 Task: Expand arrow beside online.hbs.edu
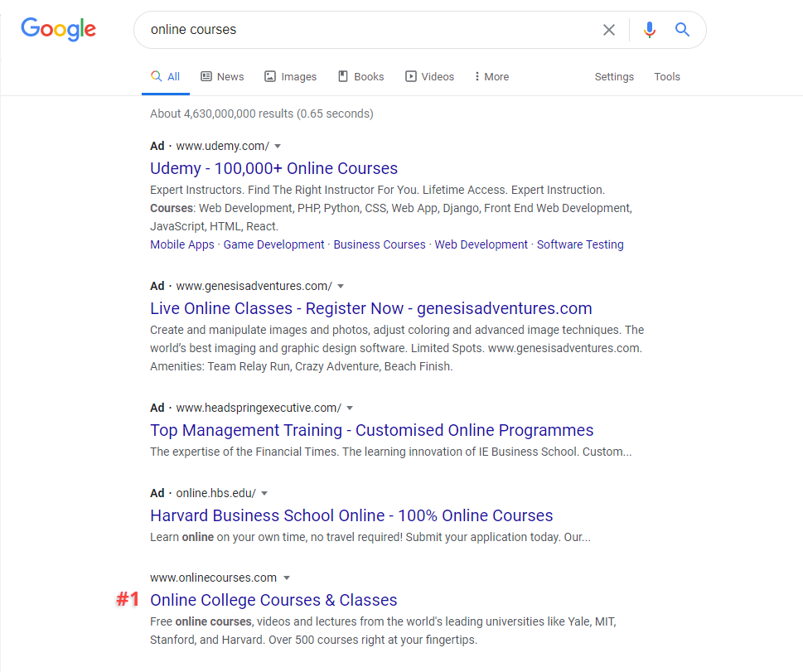pos(265,494)
